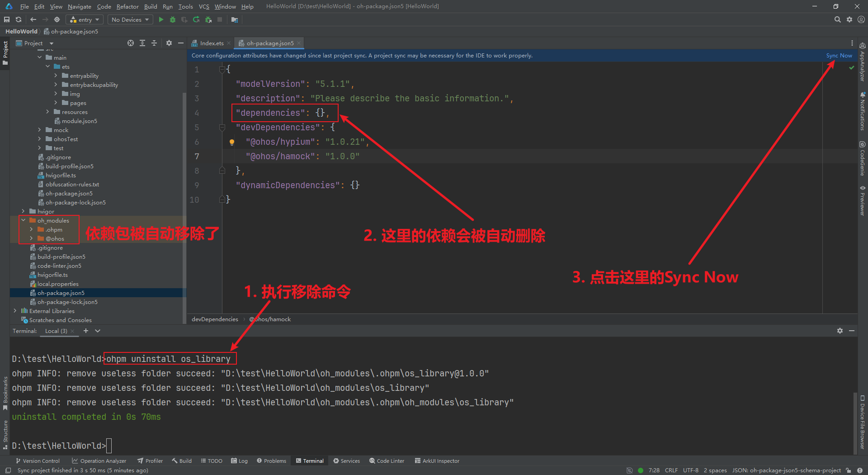The width and height of the screenshot is (868, 475).
Task: Open the entry module dropdown
Action: click(x=85, y=19)
